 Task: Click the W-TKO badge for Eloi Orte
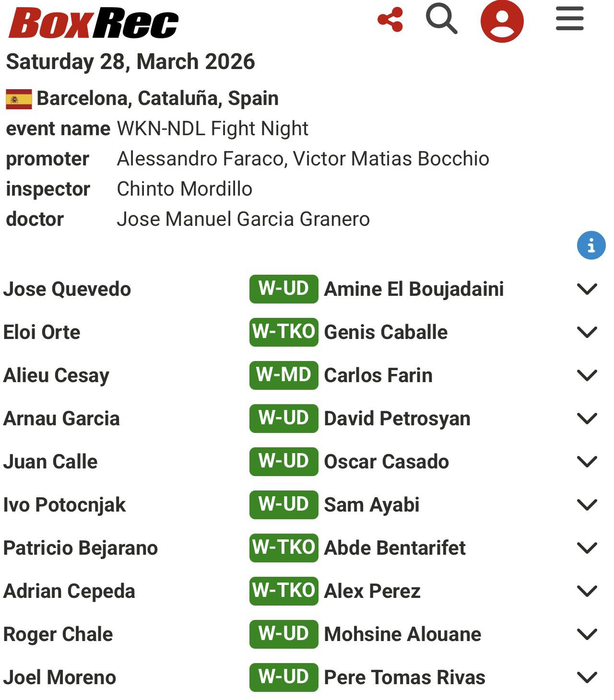(x=283, y=332)
